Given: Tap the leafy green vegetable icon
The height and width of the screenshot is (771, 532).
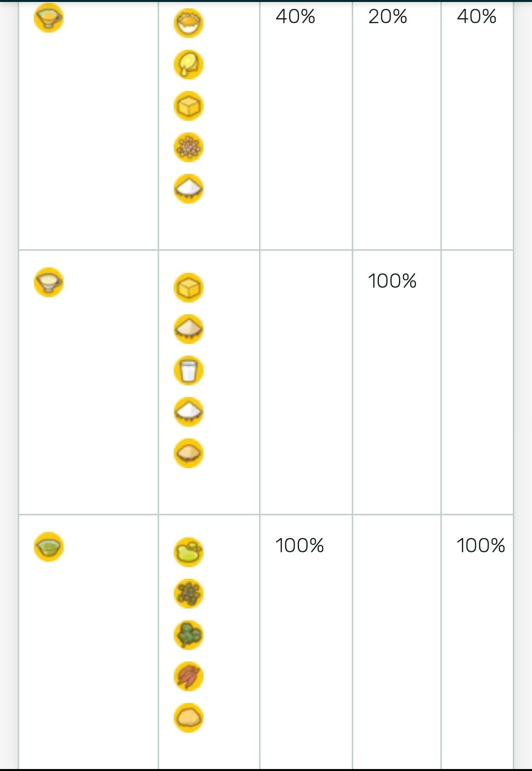Looking at the screenshot, I should tap(189, 635).
